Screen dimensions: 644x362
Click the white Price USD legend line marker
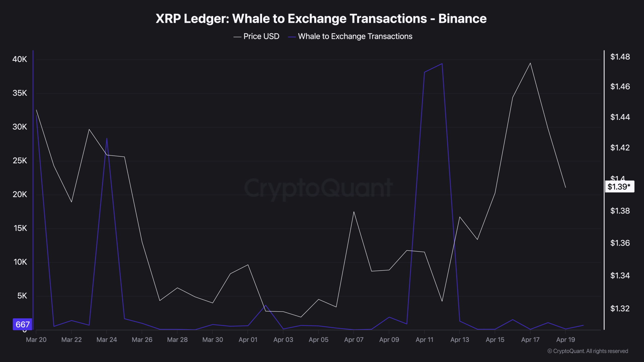pos(237,37)
